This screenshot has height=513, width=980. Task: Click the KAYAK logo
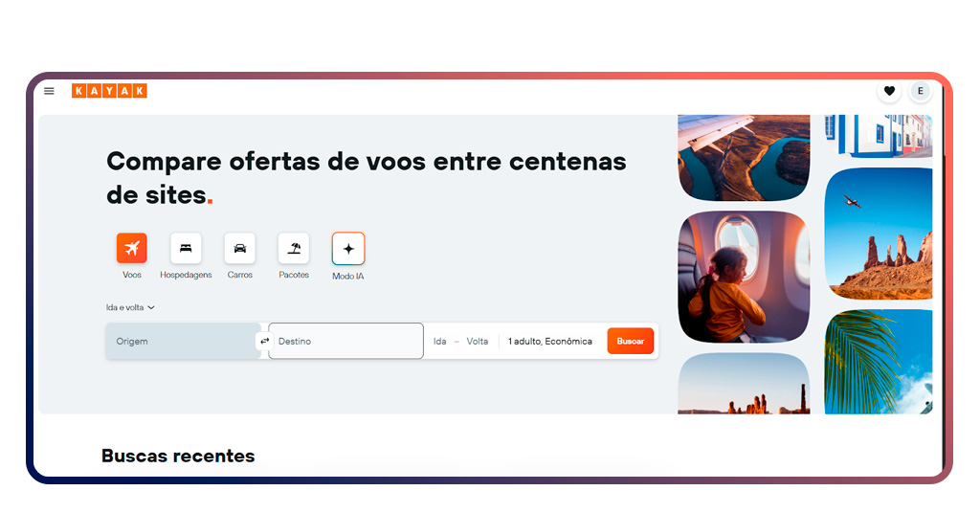coord(109,91)
